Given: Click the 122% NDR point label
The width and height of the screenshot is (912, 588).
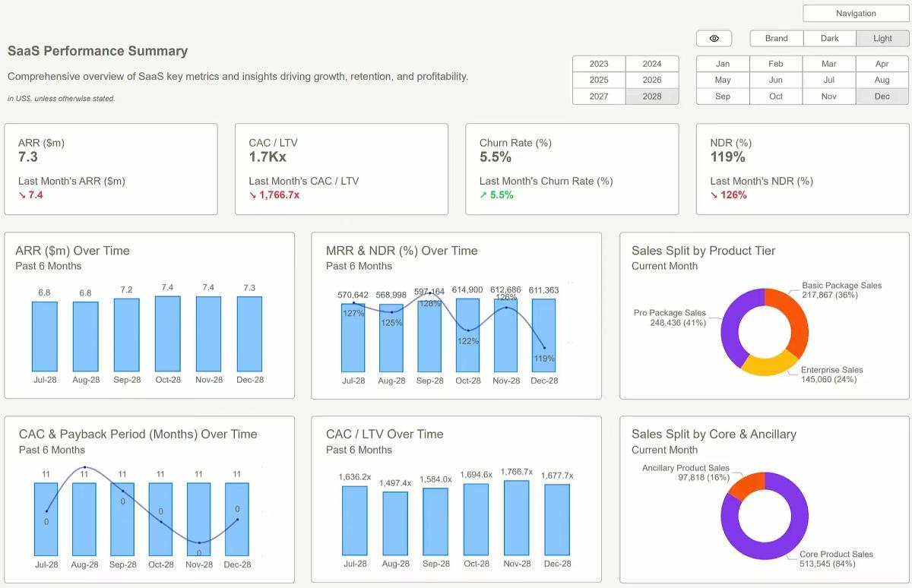Looking at the screenshot, I should (x=468, y=341).
